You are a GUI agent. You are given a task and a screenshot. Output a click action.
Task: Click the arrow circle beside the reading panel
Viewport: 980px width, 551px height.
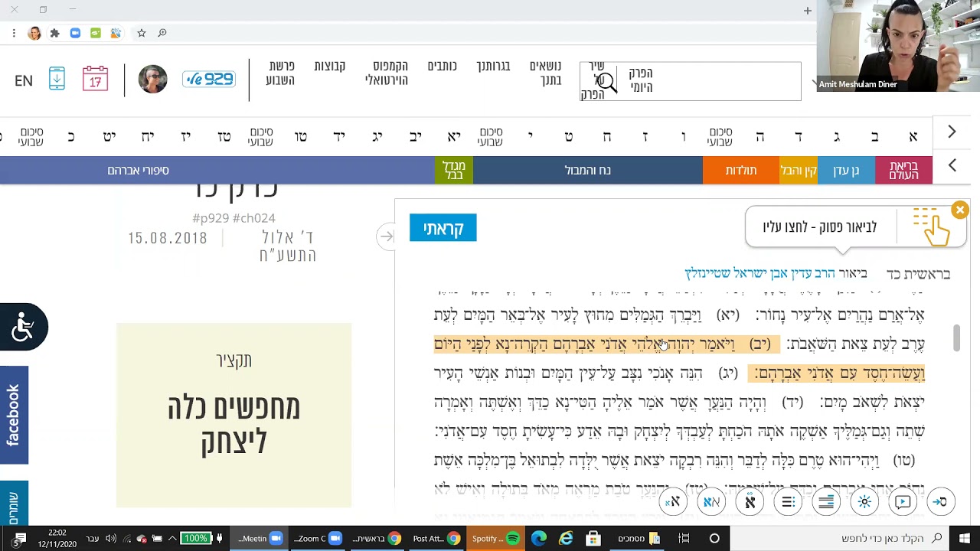pos(387,236)
